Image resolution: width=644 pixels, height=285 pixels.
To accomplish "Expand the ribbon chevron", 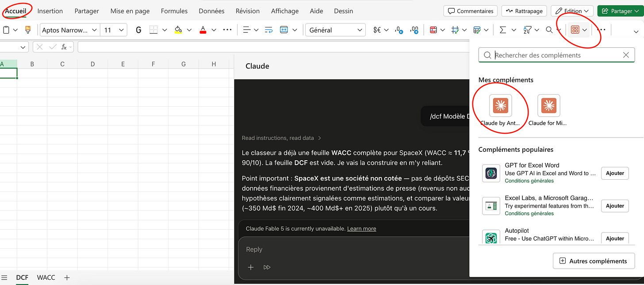I will click(x=636, y=31).
